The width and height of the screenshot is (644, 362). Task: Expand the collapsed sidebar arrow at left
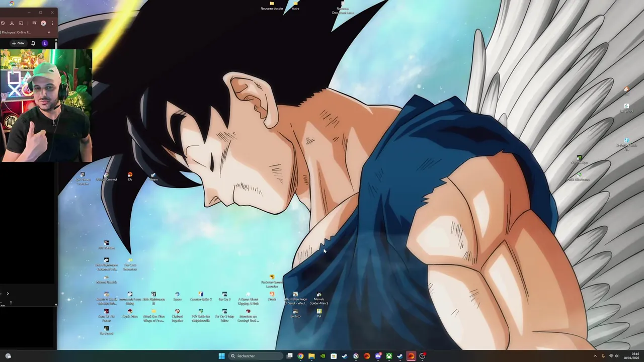click(x=8, y=294)
